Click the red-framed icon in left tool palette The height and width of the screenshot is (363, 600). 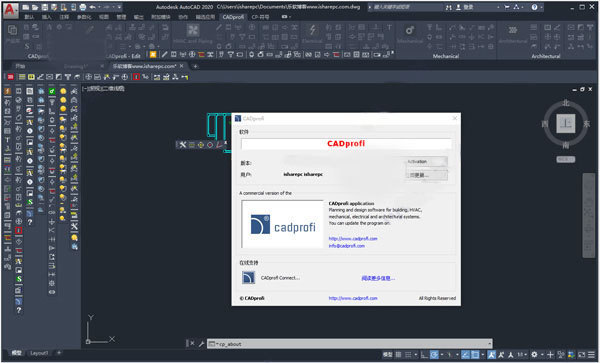(18, 230)
